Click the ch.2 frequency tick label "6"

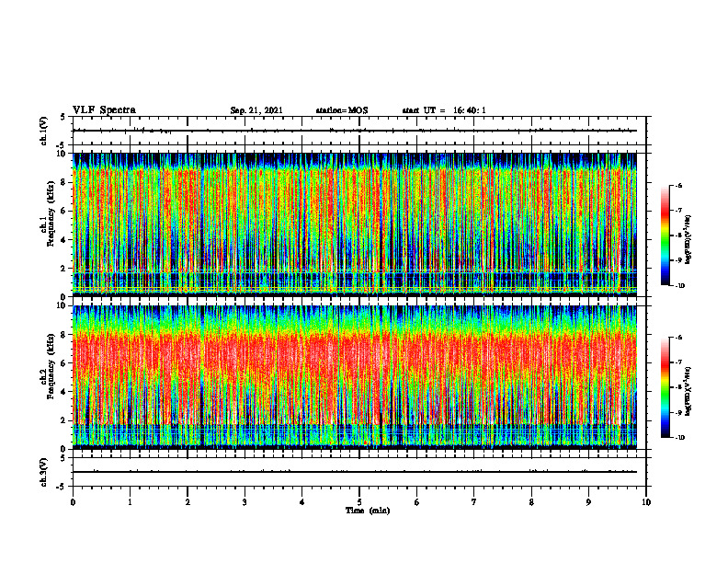pyautogui.click(x=64, y=363)
